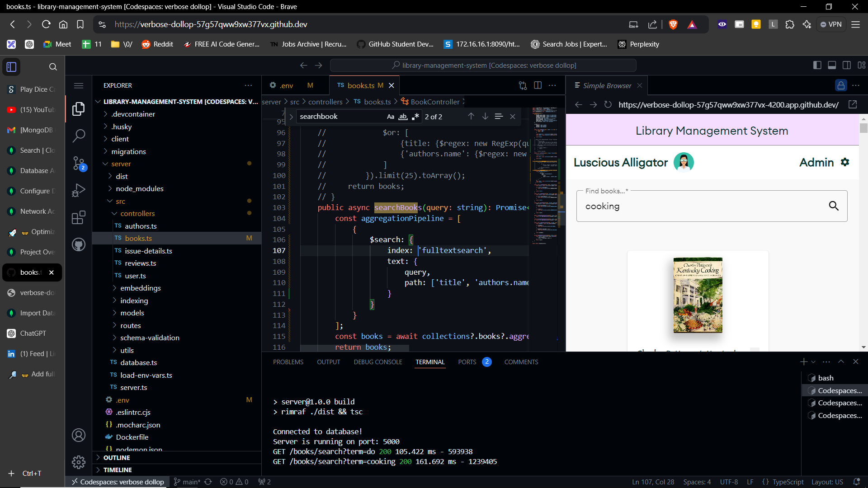Toggle Use Regular Expression in find
The height and width of the screenshot is (488, 868).
pyautogui.click(x=415, y=117)
